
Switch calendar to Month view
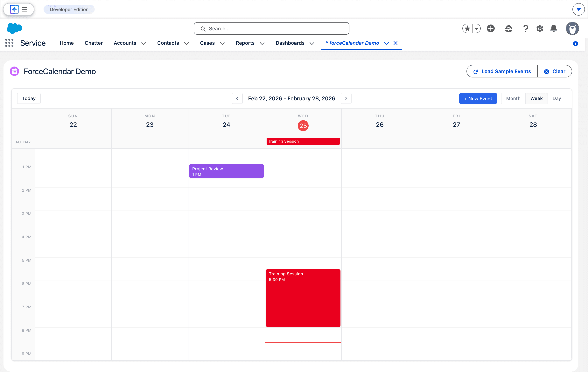(513, 98)
